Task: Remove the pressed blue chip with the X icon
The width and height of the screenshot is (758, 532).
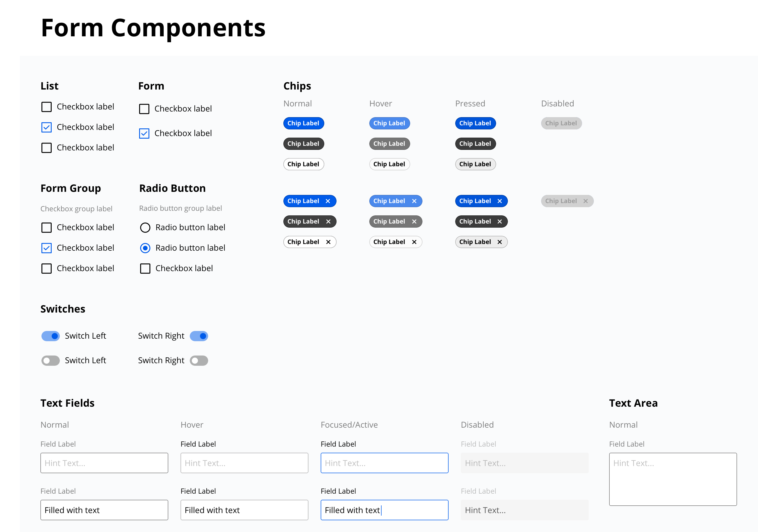Action: [x=500, y=201]
